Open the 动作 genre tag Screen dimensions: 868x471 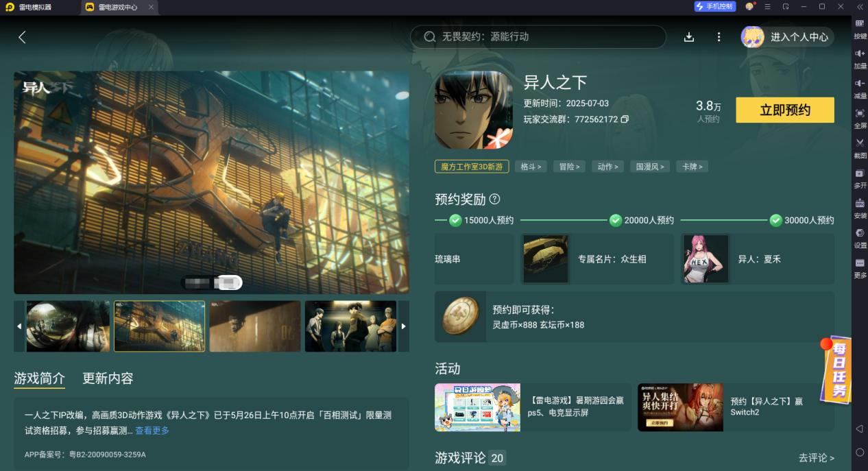click(x=607, y=167)
